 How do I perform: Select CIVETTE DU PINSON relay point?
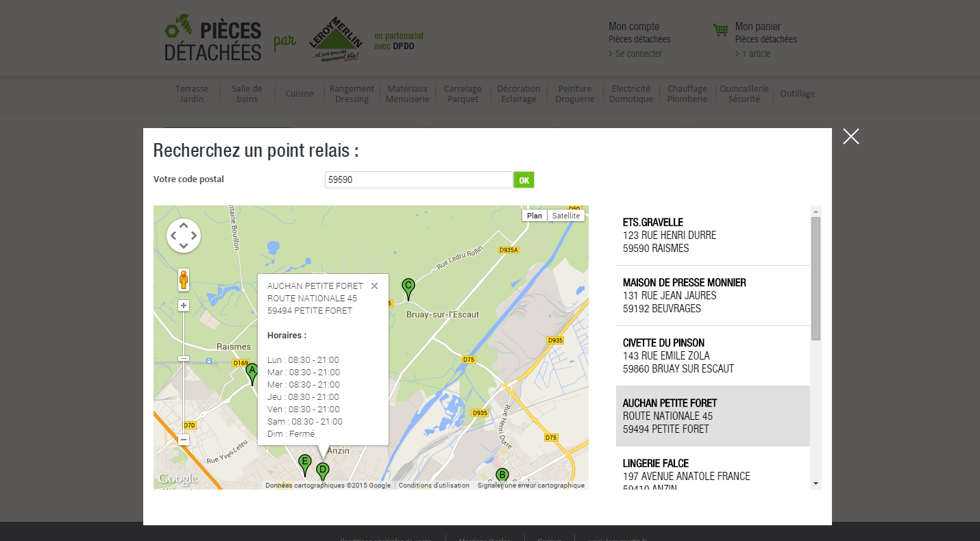click(x=713, y=356)
